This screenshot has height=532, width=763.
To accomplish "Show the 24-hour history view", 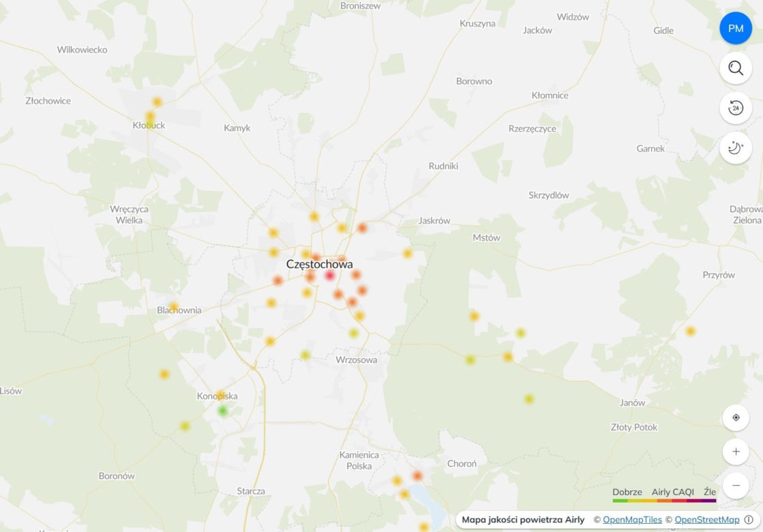I will click(735, 108).
